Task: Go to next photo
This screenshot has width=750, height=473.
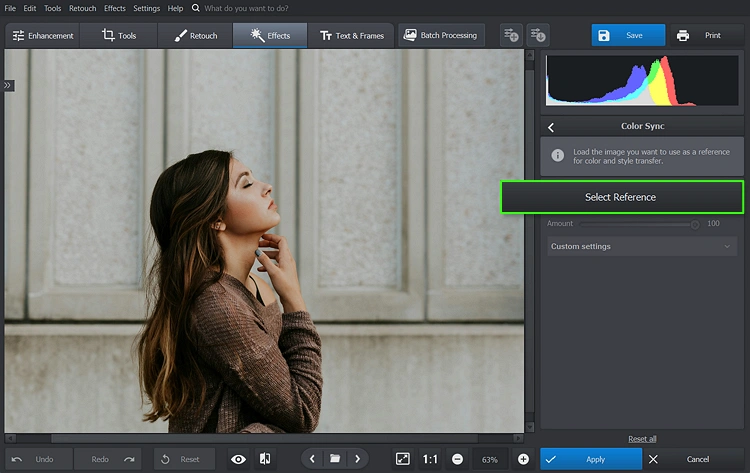Action: click(x=357, y=459)
